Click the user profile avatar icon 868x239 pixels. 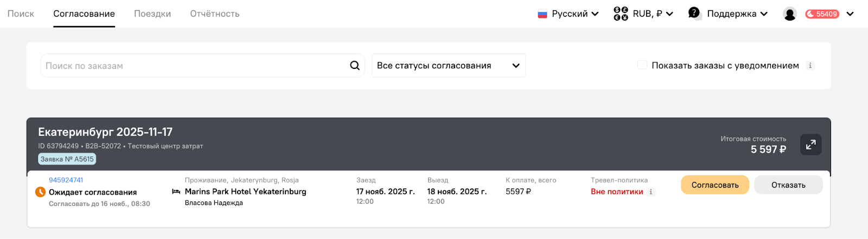(x=790, y=14)
